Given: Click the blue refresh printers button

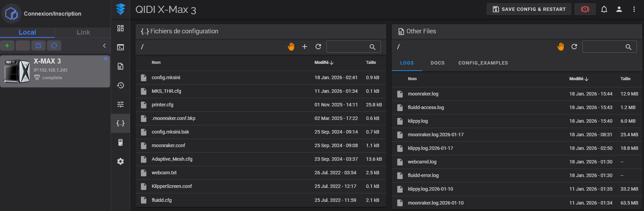Looking at the screenshot, I should 54,46.
